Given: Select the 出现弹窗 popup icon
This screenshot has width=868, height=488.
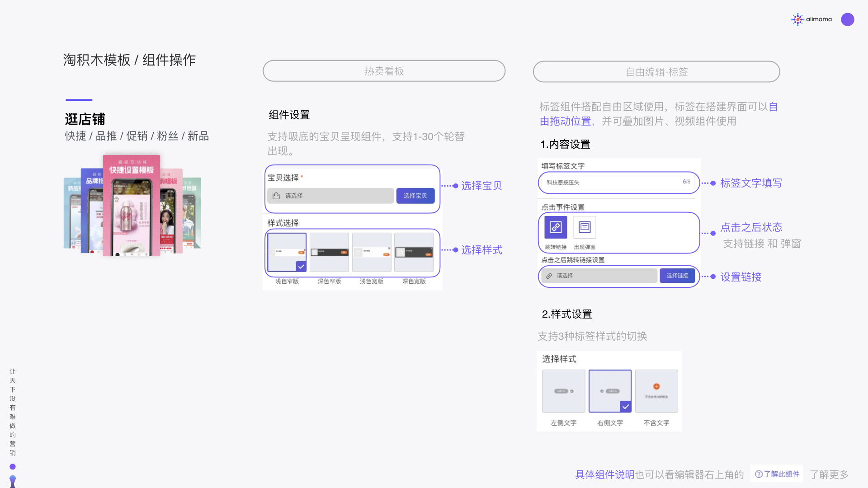Looking at the screenshot, I should pyautogui.click(x=585, y=227).
